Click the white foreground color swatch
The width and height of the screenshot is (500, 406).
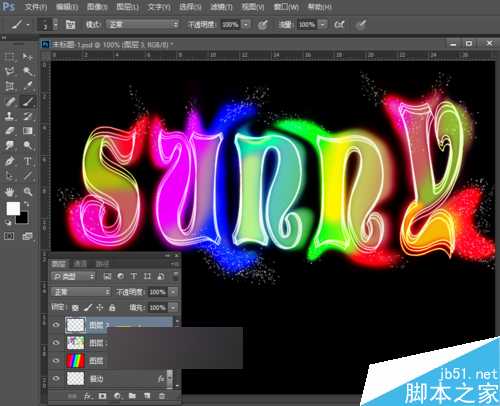pos(13,209)
